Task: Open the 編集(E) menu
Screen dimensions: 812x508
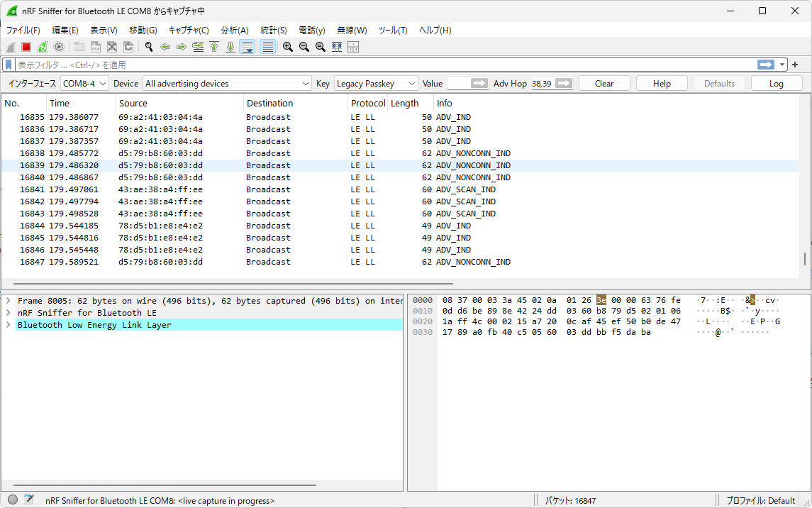Action: 65,30
